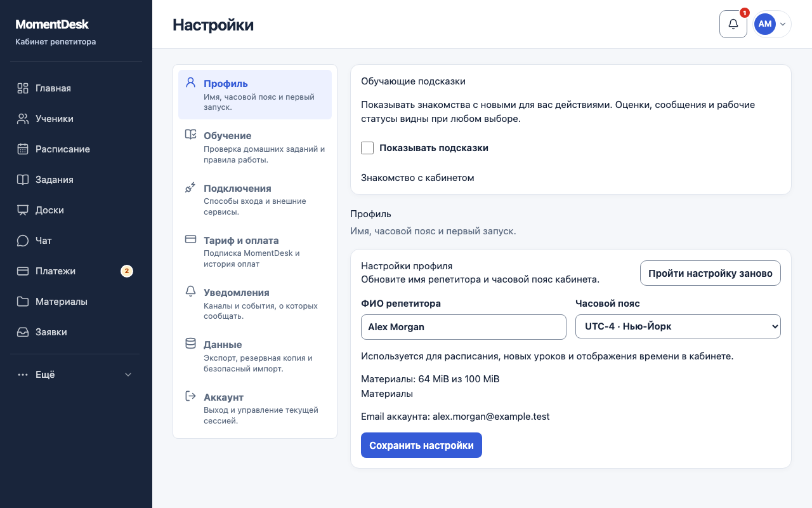Click the ФИО репетитора input field
The width and height of the screenshot is (812, 508).
pyautogui.click(x=464, y=326)
